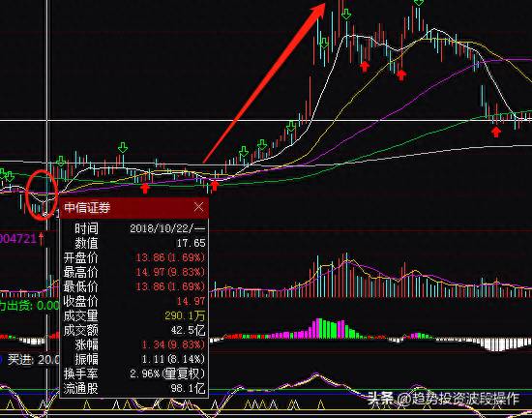Click the date value 2018/10/22/一

coord(167,228)
